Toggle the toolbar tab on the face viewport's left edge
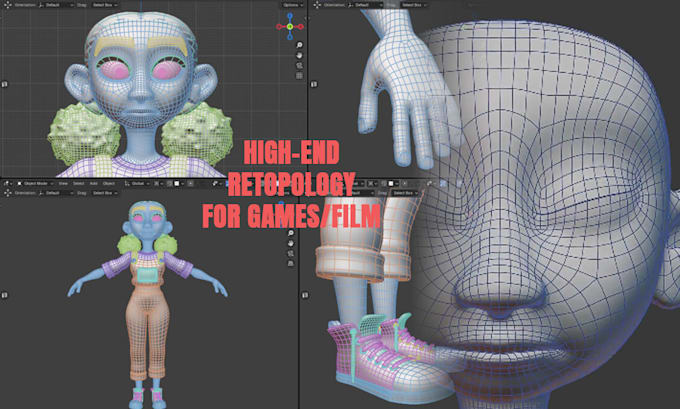 point(4,84)
